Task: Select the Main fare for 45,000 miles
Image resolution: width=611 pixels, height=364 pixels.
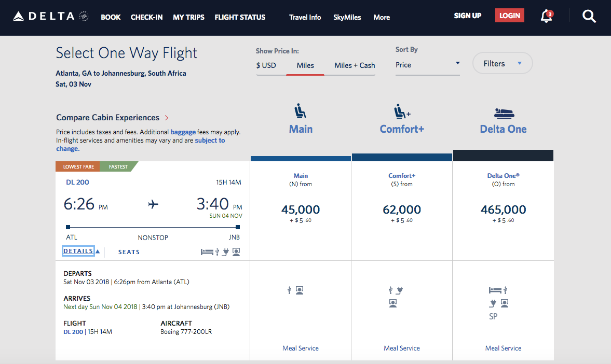Action: (x=301, y=210)
